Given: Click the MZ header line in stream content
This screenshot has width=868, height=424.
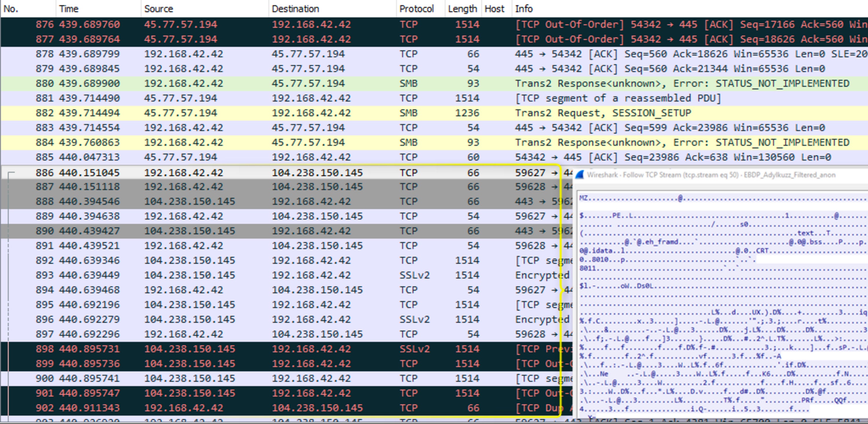Looking at the screenshot, I should (724, 198).
